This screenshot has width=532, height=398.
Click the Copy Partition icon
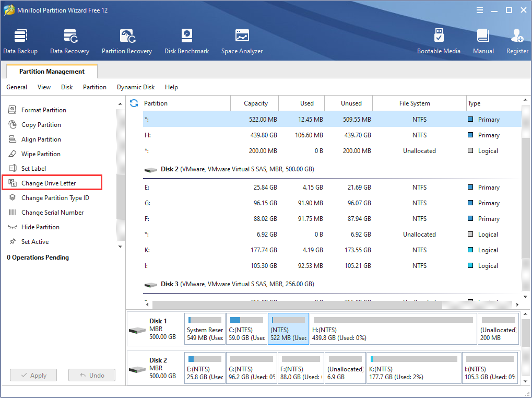[13, 124]
